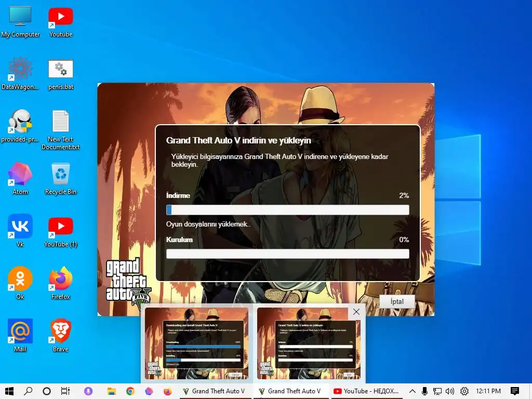532x399 pixels.
Task: Select the YouTube (1) desktop shortcut
Action: (x=60, y=232)
